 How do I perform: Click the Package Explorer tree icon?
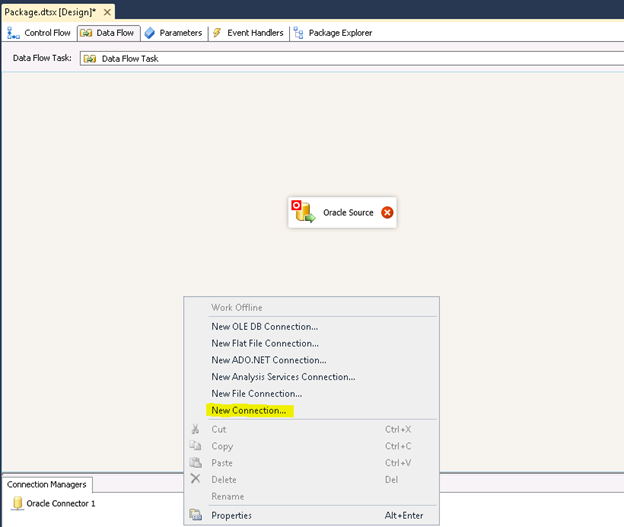click(298, 33)
